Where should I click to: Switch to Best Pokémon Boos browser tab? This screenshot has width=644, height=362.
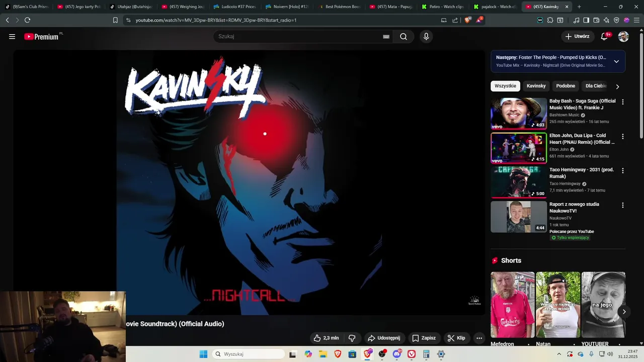point(340,7)
